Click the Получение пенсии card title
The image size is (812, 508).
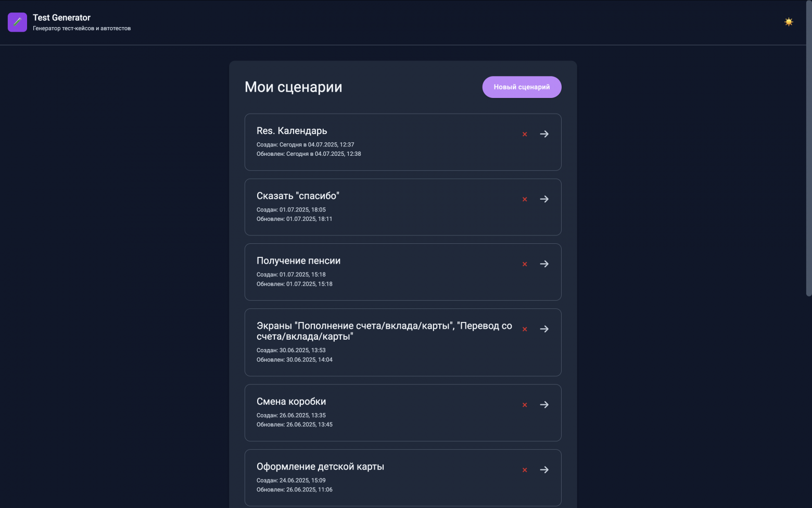[x=298, y=261]
